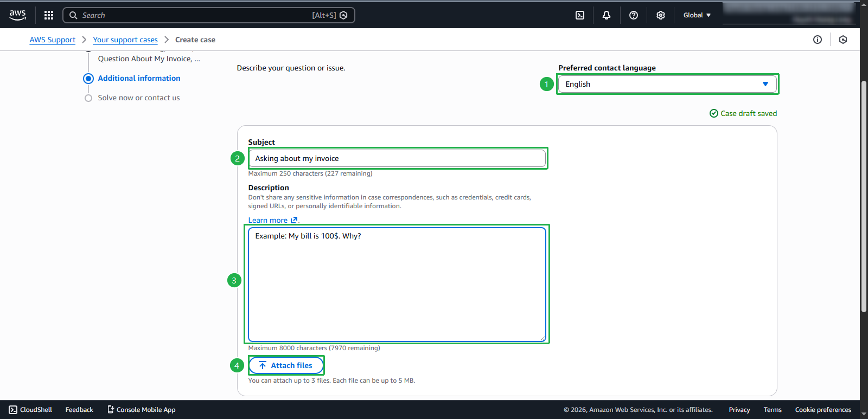Open Preferred contact language dropdown

667,84
